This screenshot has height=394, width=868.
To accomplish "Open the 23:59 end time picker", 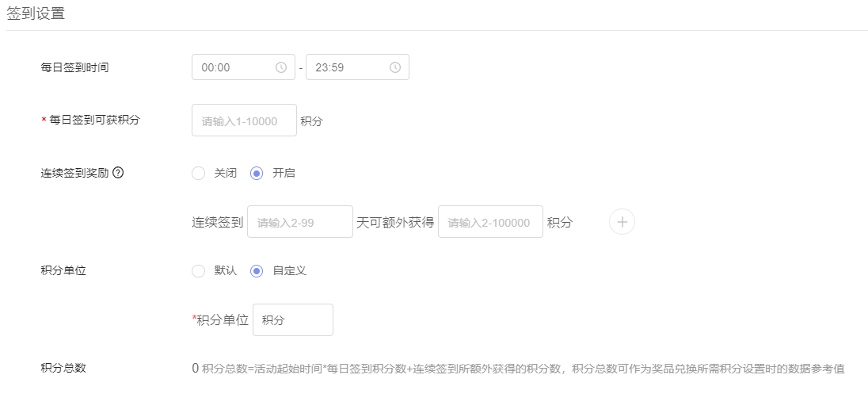I will 358,67.
